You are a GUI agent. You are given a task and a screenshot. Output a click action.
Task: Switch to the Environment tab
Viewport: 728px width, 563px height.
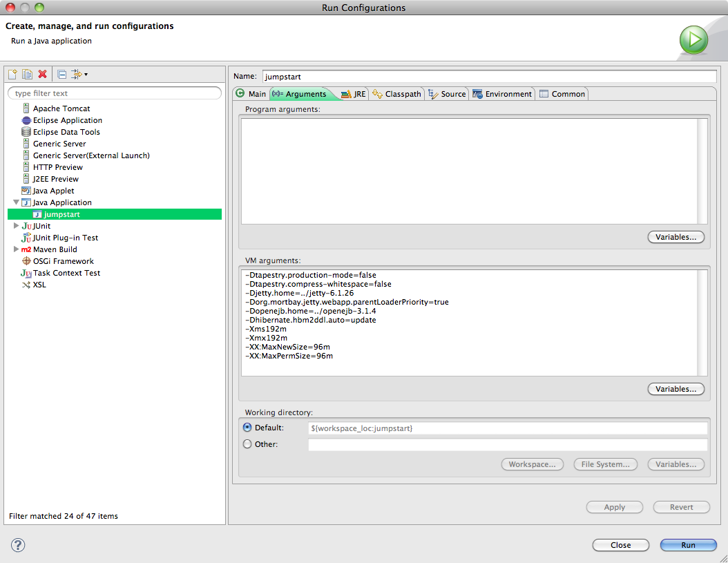tap(502, 94)
